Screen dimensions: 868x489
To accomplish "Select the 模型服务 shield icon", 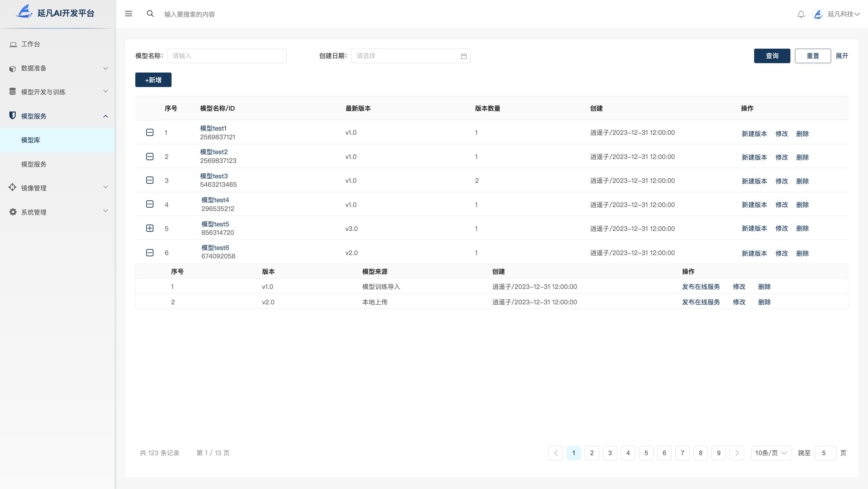I will click(12, 116).
